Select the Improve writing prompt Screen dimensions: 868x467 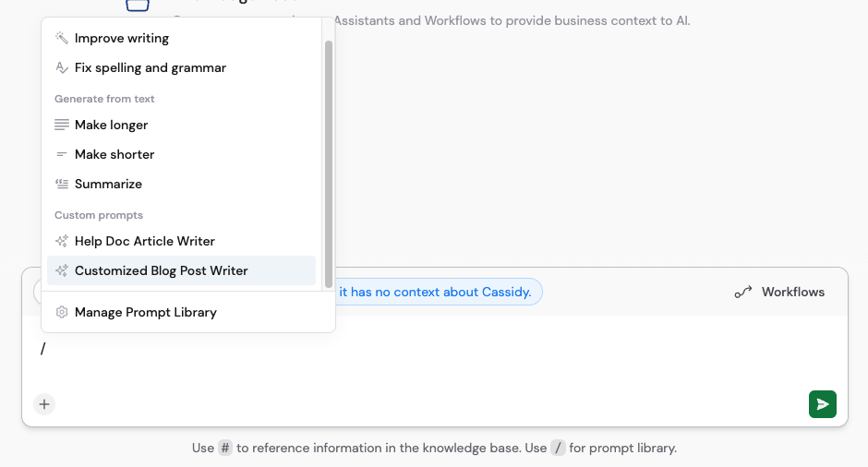181,38
